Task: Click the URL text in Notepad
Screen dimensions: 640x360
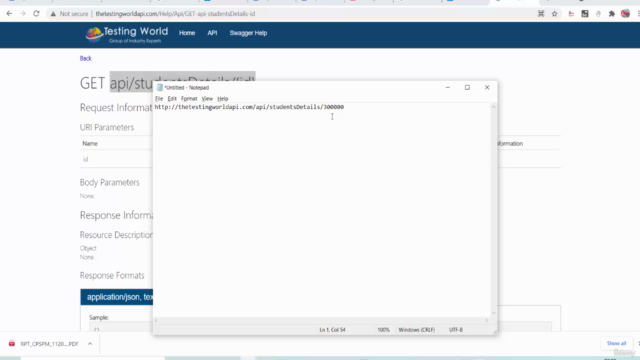Action: [x=249, y=107]
